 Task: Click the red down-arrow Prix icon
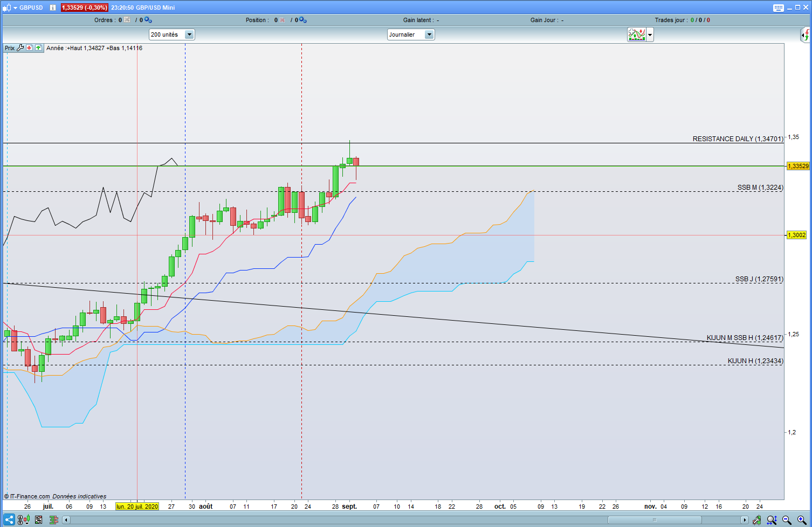(x=29, y=48)
